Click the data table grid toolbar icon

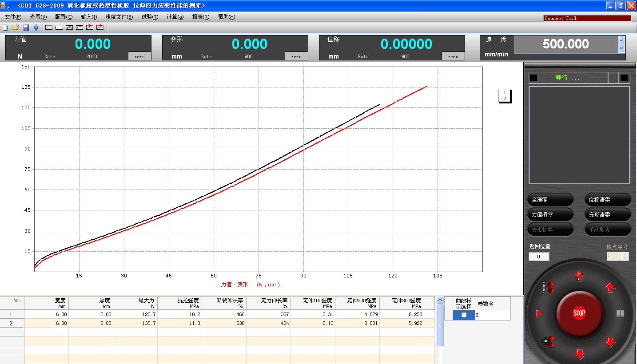coord(49,28)
